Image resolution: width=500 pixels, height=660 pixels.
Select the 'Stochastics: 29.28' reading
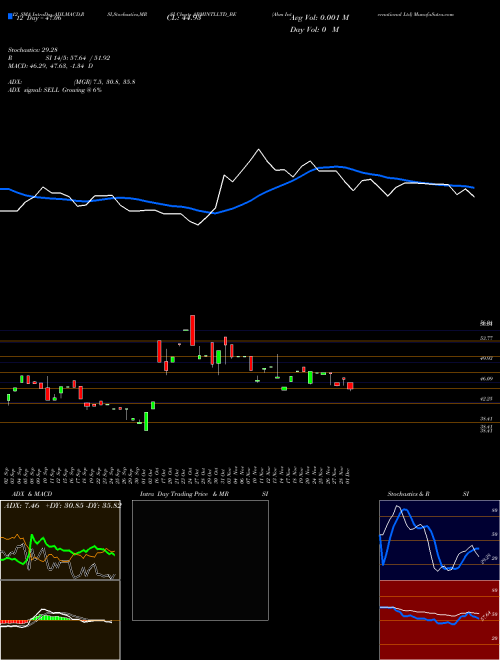(35, 50)
